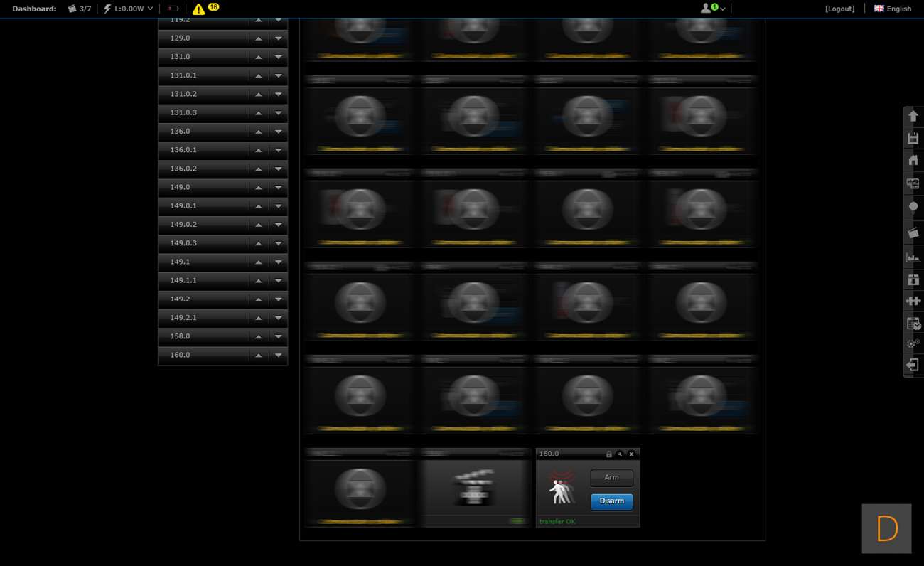Open the plugins puzzle icon in sidebar
This screenshot has height=566, width=924.
[913, 301]
